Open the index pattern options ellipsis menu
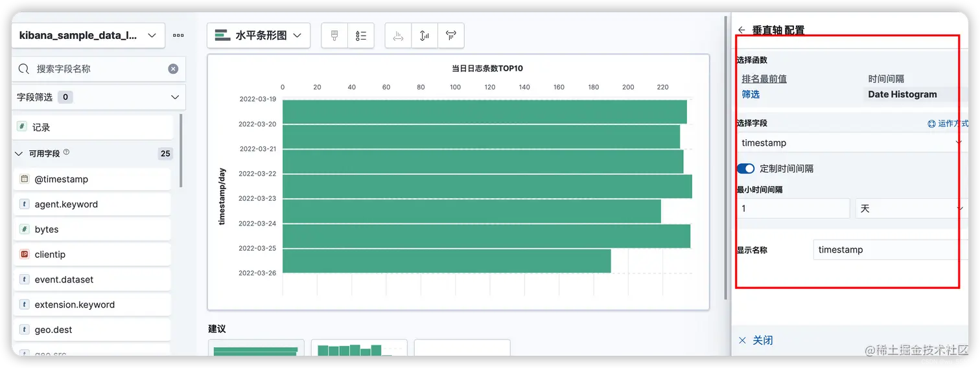 coord(178,36)
